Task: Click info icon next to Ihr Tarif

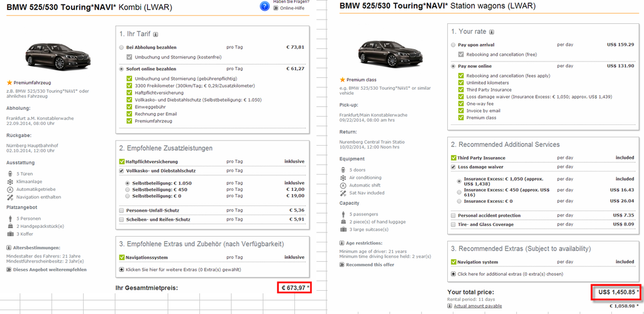Action: click(156, 35)
